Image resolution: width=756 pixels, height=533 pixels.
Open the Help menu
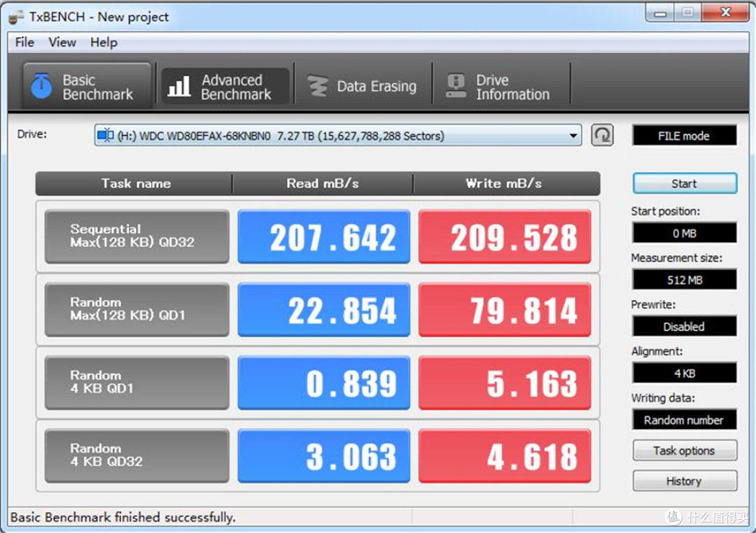(104, 43)
